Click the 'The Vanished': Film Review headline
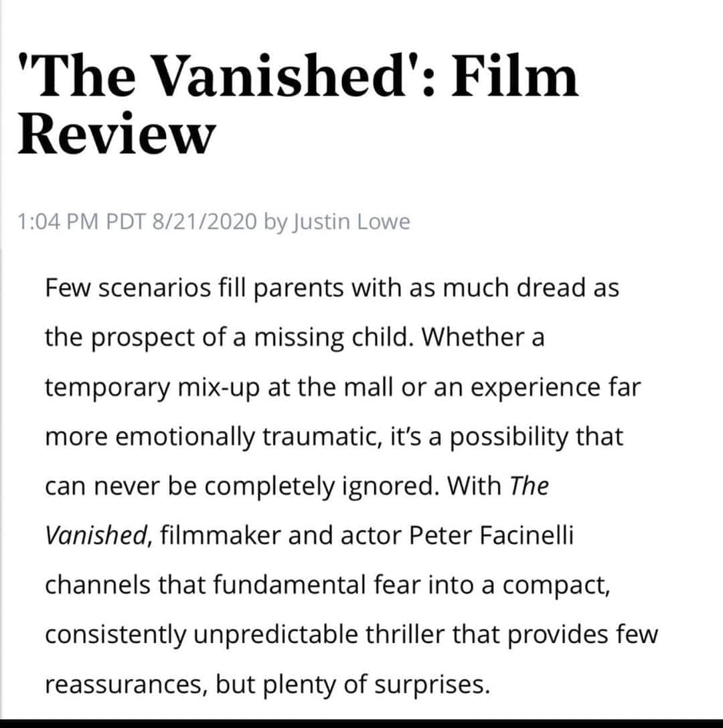 pyautogui.click(x=299, y=104)
